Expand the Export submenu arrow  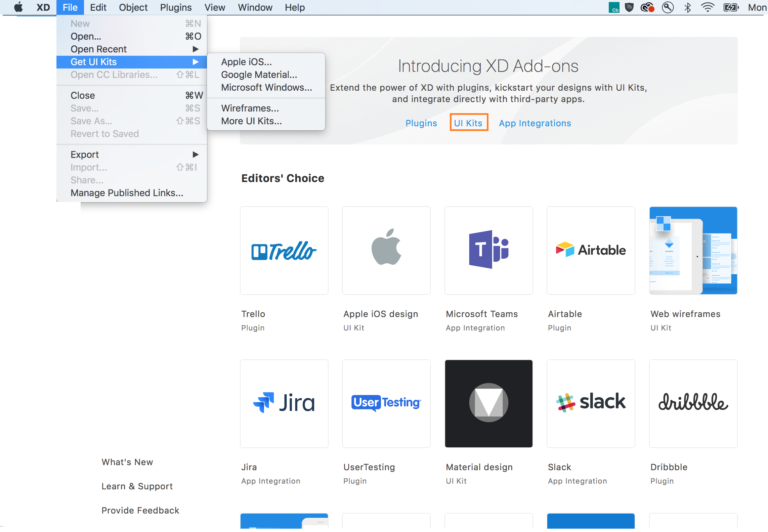point(196,154)
